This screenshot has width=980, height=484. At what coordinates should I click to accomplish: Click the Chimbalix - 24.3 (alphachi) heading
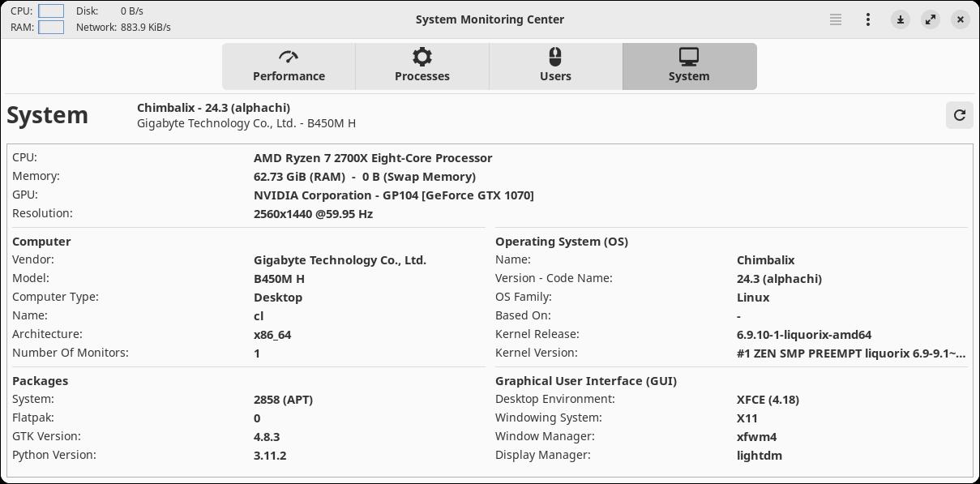click(213, 108)
